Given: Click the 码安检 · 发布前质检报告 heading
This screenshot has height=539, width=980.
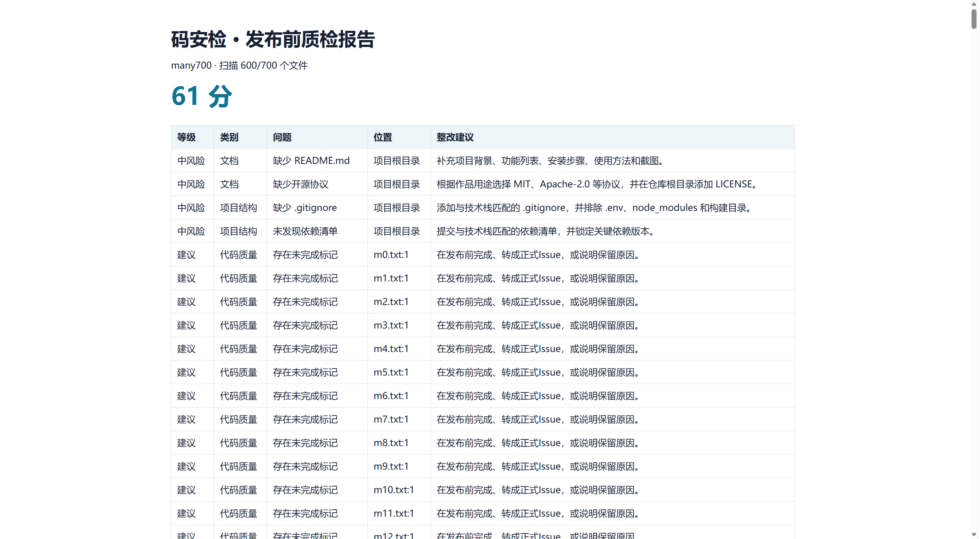Looking at the screenshot, I should 273,39.
